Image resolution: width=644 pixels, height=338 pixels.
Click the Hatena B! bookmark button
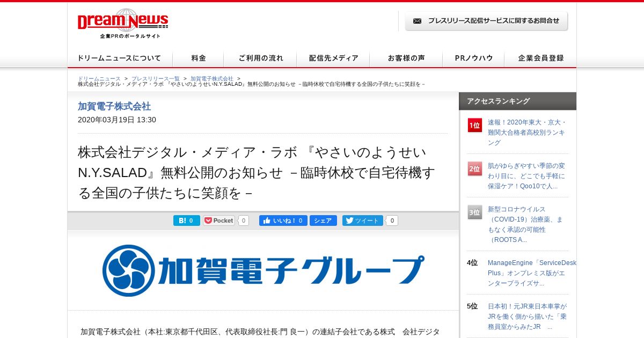186,221
